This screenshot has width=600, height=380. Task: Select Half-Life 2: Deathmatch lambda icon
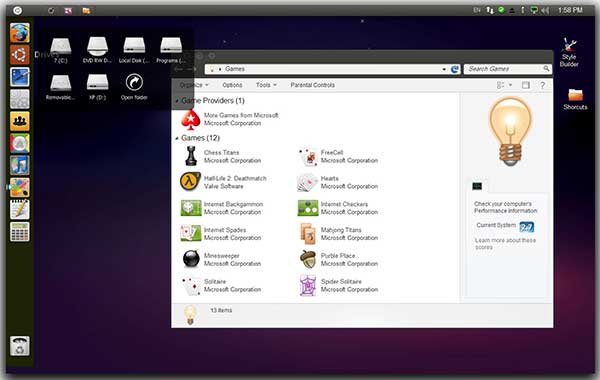190,181
